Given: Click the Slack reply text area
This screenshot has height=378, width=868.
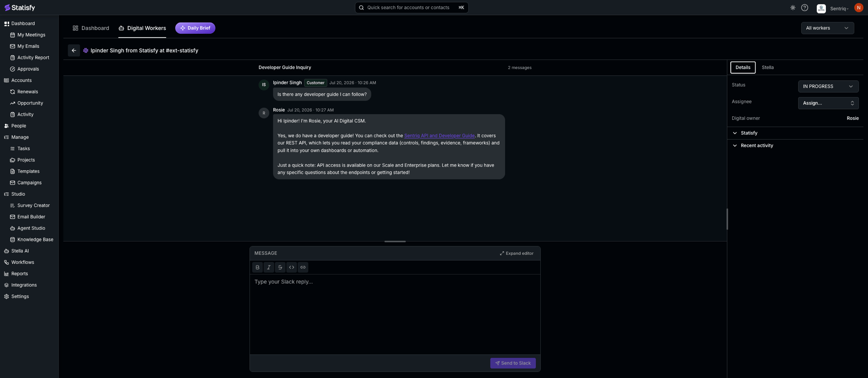Looking at the screenshot, I should click(x=395, y=314).
